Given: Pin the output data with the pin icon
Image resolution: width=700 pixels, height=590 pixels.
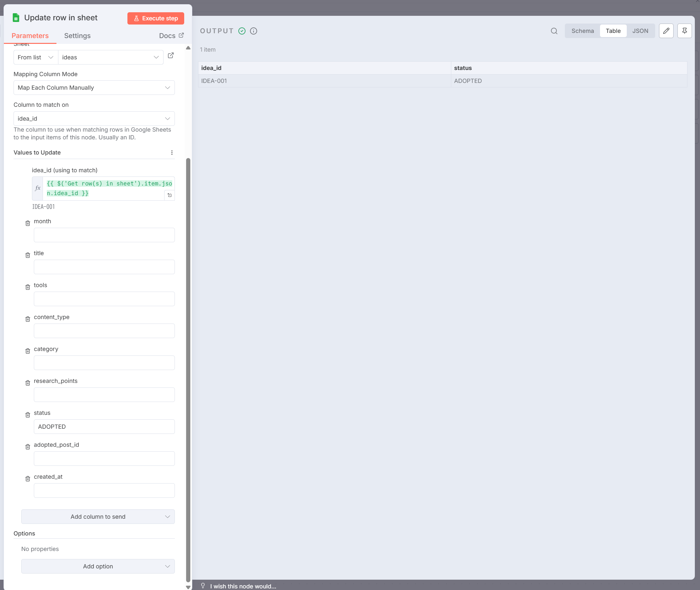Looking at the screenshot, I should tap(684, 31).
